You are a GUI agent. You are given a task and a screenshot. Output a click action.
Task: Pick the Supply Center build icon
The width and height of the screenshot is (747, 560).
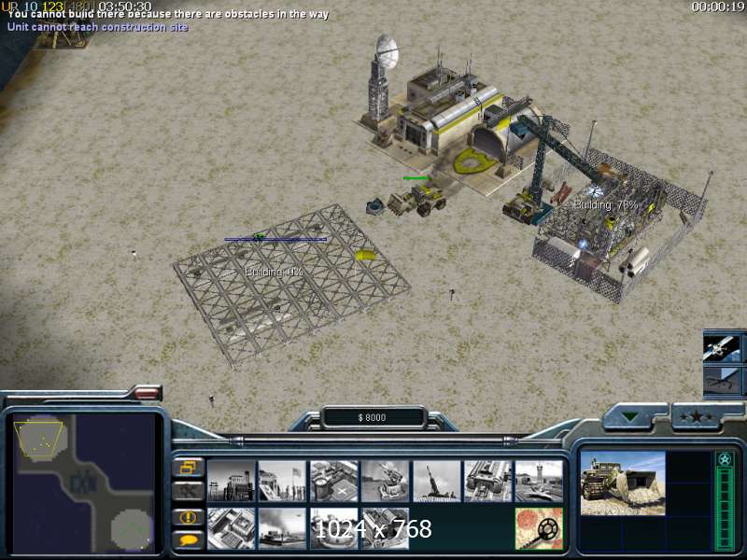click(333, 481)
